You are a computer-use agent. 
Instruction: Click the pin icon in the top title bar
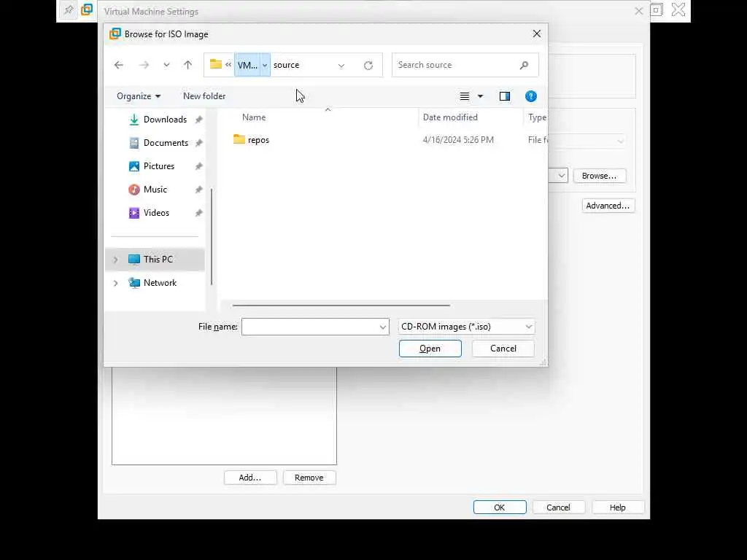69,10
